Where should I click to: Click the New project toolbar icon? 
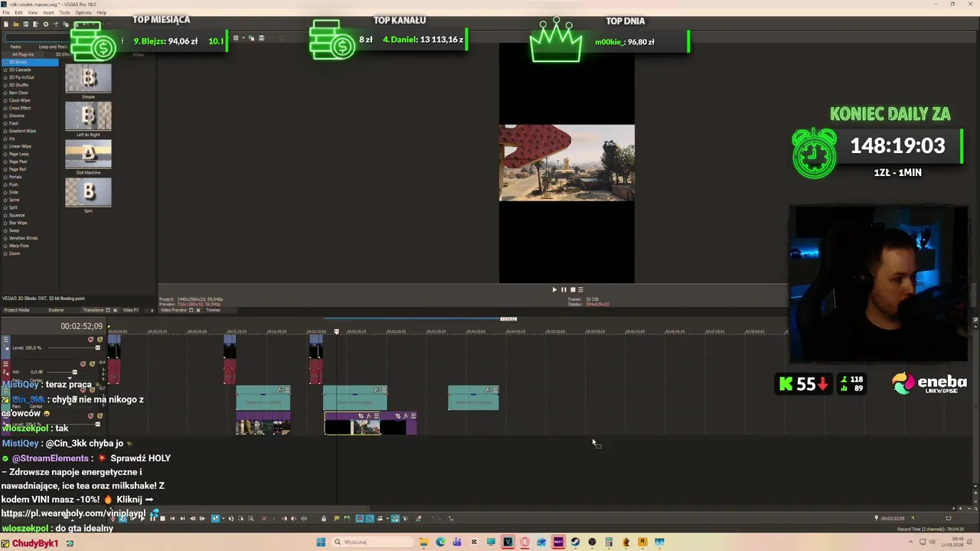(x=6, y=24)
